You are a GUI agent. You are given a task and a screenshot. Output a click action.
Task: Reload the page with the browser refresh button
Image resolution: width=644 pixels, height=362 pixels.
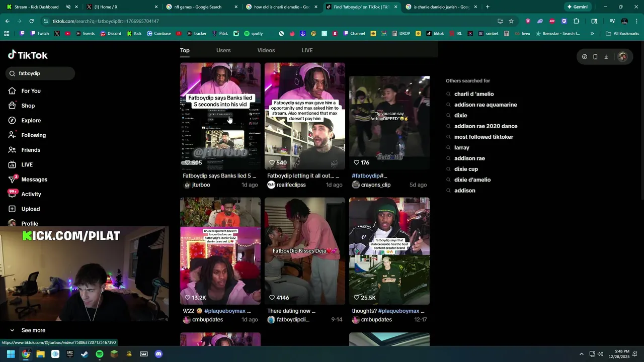tap(31, 21)
